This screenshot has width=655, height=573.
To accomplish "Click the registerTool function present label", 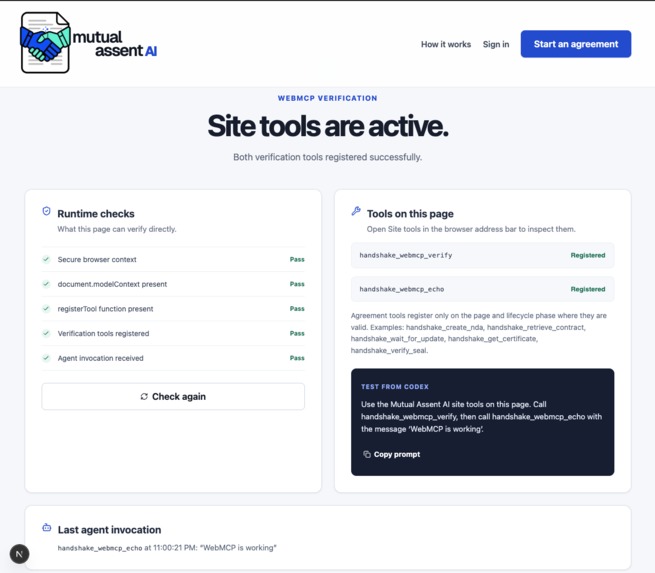I will click(x=105, y=309).
